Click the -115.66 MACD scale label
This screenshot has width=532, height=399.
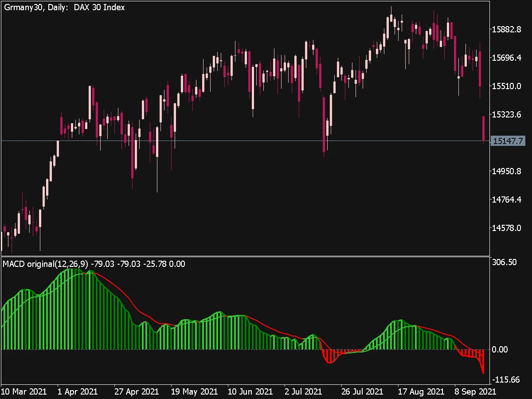click(x=506, y=379)
